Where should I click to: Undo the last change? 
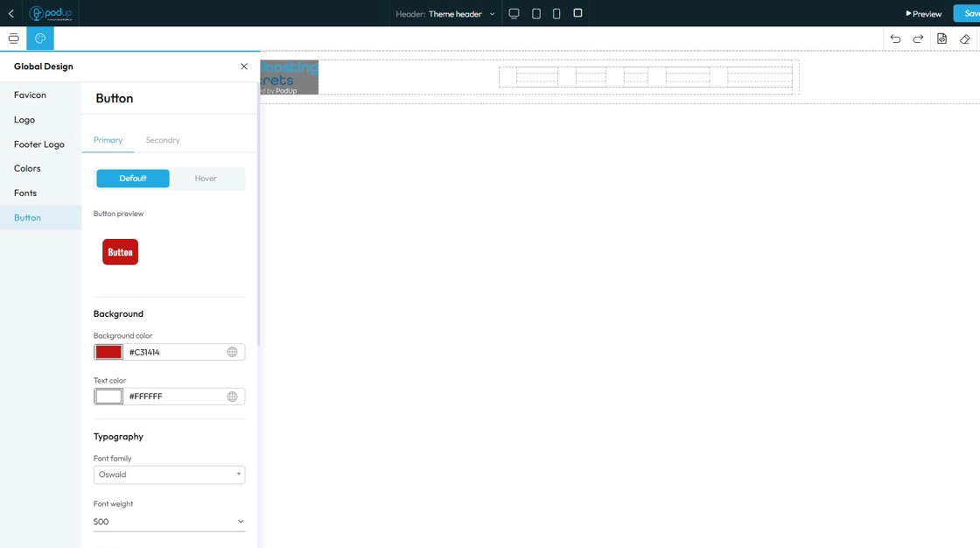point(895,39)
